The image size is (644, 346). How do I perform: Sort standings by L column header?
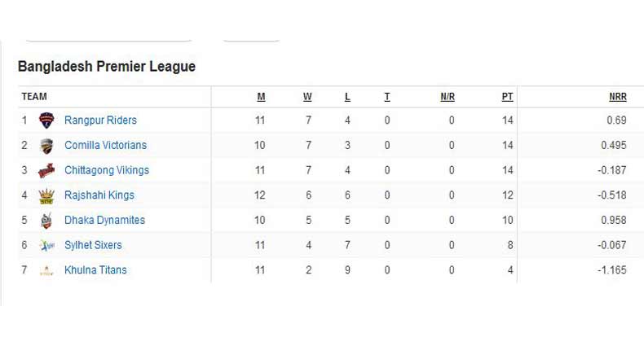pyautogui.click(x=347, y=97)
